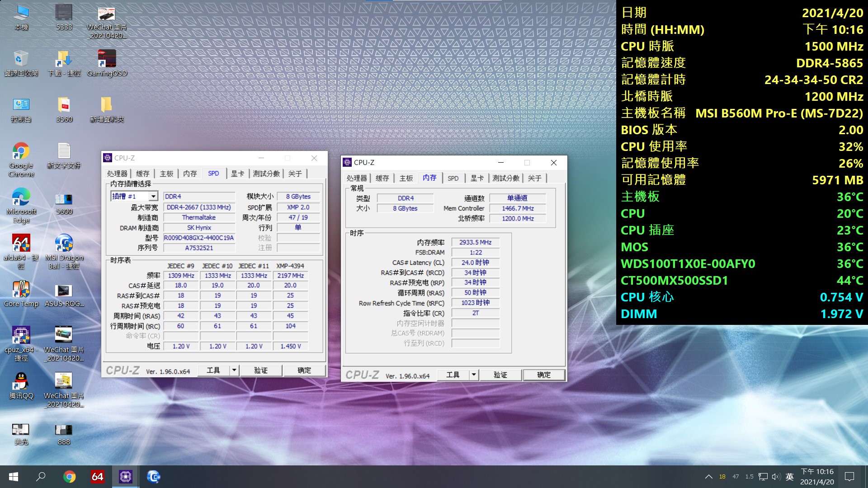The width and height of the screenshot is (868, 488).
Task: Open the 本機 (This PC) desktop icon
Action: tap(21, 18)
